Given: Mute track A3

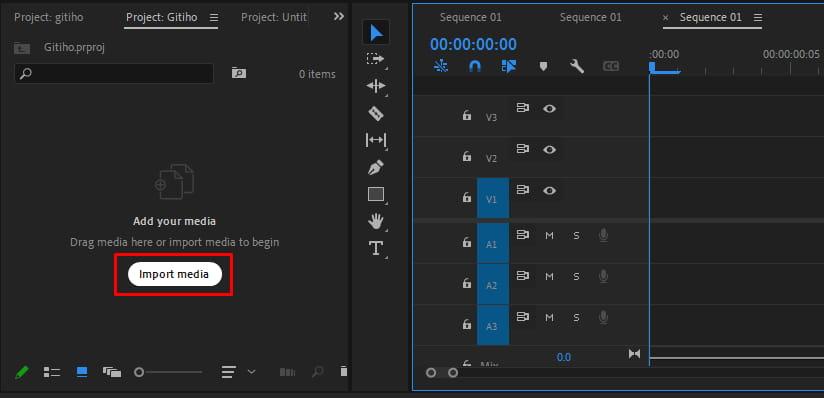Looking at the screenshot, I should [550, 318].
